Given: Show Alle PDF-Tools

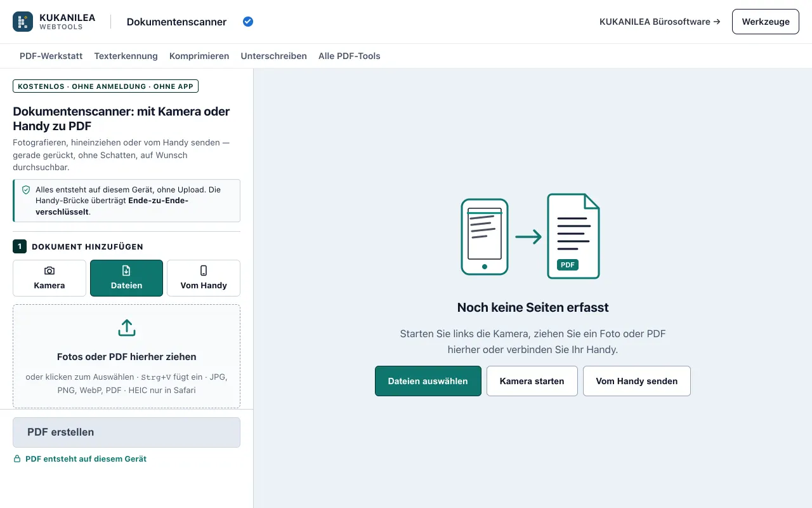Looking at the screenshot, I should tap(350, 56).
